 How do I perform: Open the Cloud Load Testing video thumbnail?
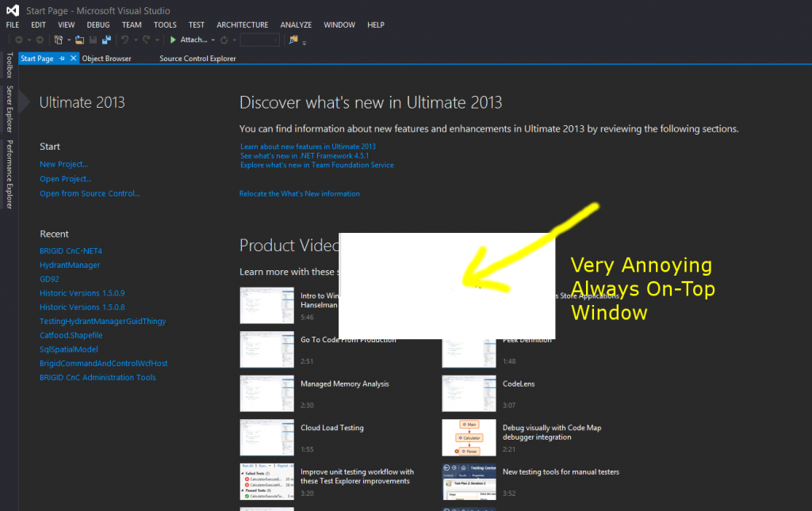click(266, 437)
